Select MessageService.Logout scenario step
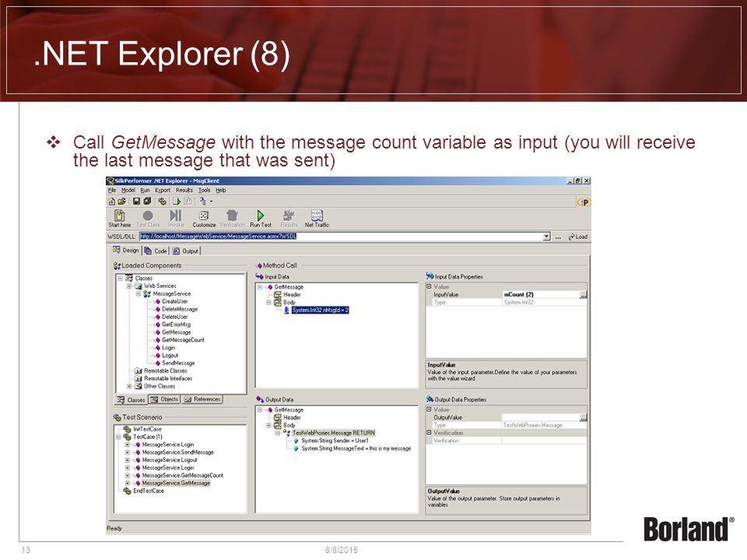The width and height of the screenshot is (747, 560). tap(169, 460)
